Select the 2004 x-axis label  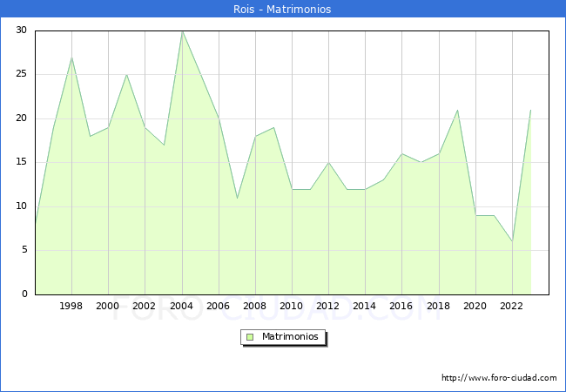(x=181, y=306)
